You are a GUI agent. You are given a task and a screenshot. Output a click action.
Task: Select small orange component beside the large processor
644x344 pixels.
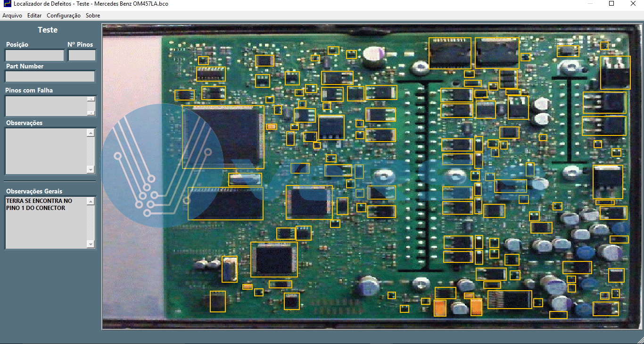pyautogui.click(x=271, y=126)
